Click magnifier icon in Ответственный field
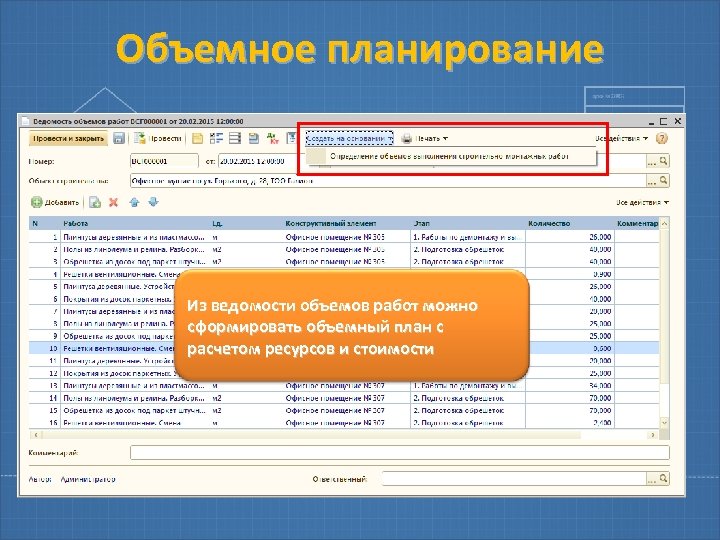720x540 pixels. click(664, 479)
